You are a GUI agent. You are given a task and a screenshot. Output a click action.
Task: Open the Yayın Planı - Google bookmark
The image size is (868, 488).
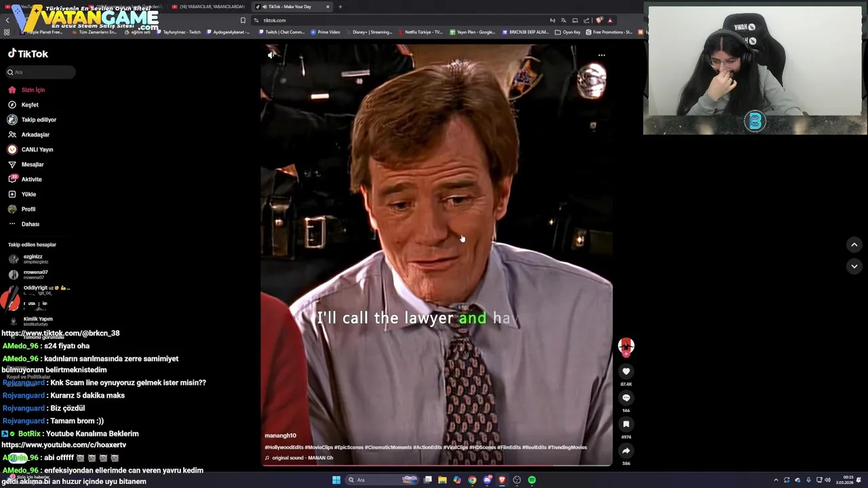pos(473,32)
